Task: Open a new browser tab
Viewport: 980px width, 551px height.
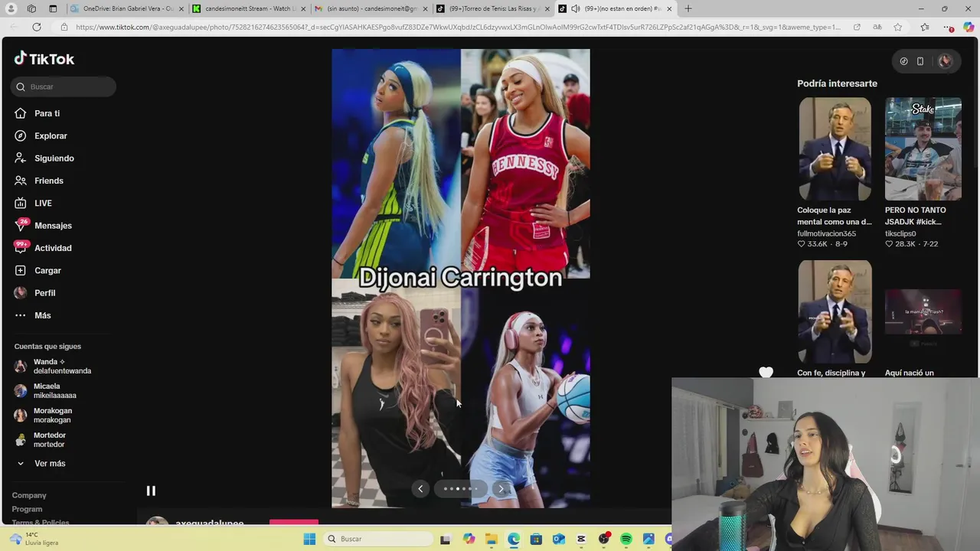Action: coord(688,8)
